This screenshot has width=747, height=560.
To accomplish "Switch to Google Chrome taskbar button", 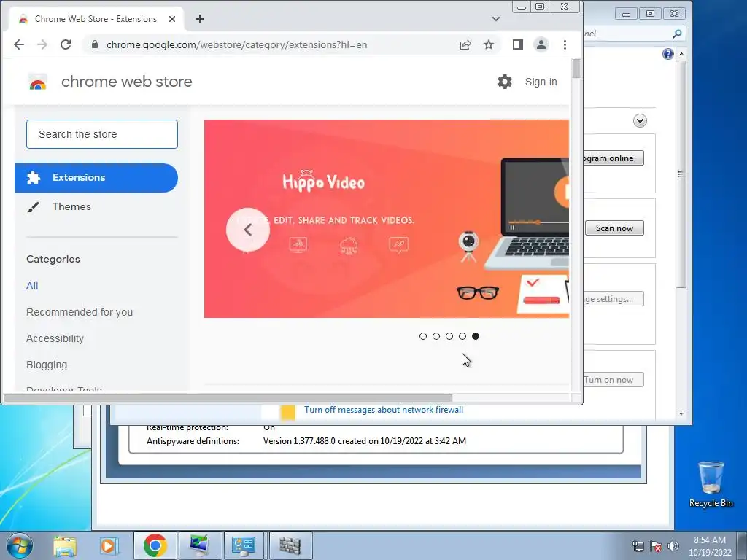I will pos(155,545).
